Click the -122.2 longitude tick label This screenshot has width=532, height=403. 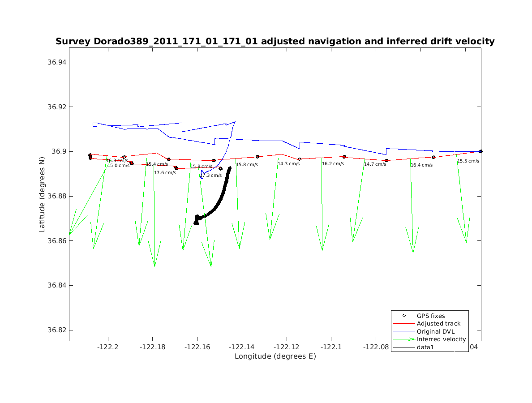coord(107,347)
